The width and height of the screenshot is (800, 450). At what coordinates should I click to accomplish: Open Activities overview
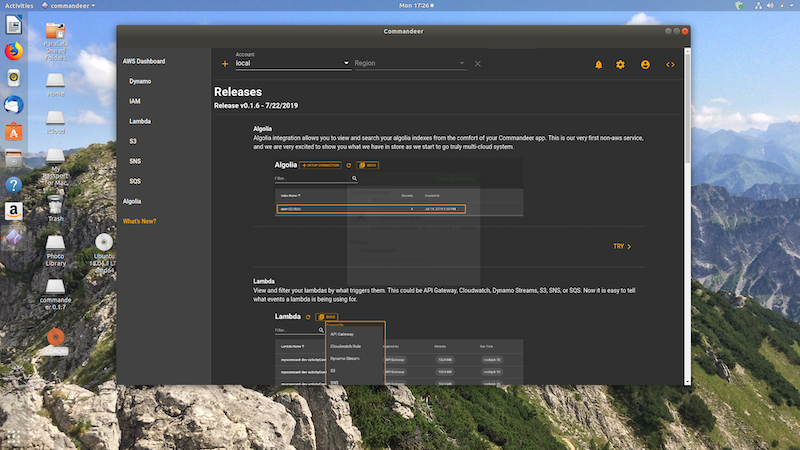click(x=19, y=6)
